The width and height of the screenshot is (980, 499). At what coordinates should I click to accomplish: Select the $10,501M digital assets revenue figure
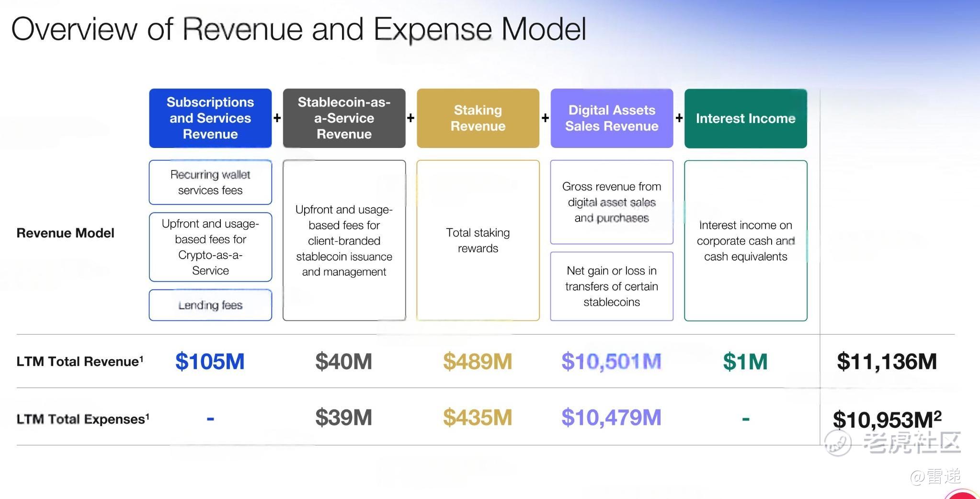click(611, 362)
